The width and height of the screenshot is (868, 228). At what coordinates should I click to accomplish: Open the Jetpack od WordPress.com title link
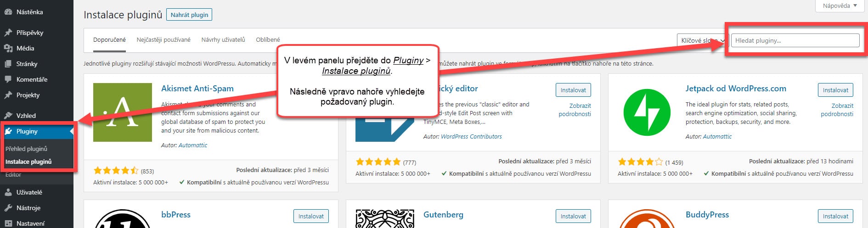point(736,89)
